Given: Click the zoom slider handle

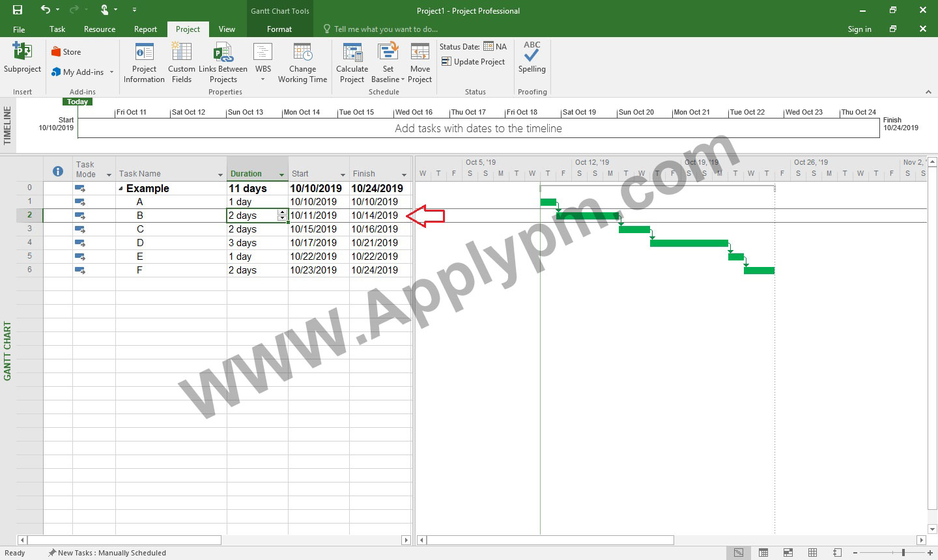Looking at the screenshot, I should 903,553.
